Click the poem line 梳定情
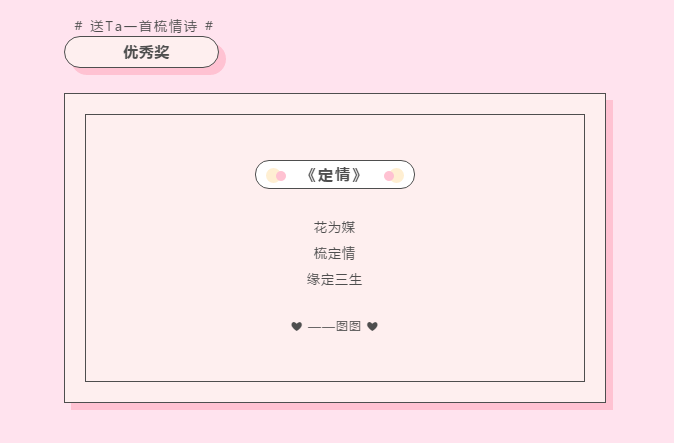674x443 pixels. tap(334, 253)
